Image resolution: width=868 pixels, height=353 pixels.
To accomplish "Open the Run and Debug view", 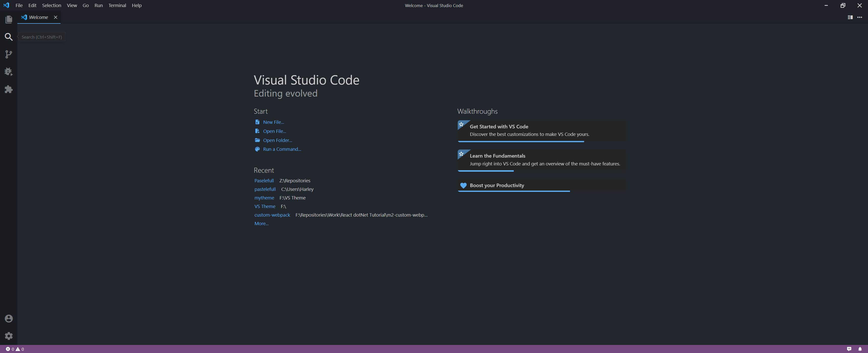I will tap(9, 72).
